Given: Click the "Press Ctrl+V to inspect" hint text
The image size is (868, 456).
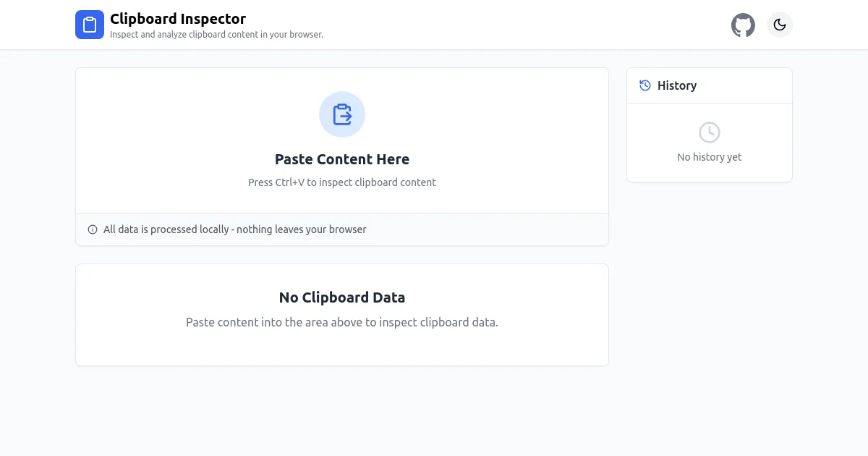Looking at the screenshot, I should pyautogui.click(x=342, y=182).
